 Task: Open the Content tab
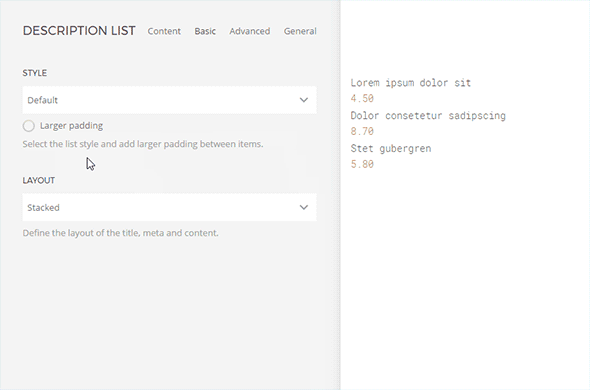pyautogui.click(x=164, y=31)
